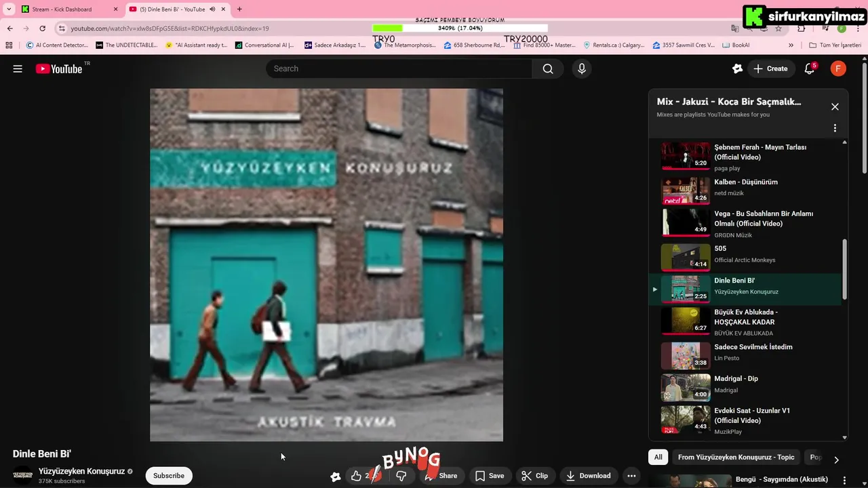Play Kalben - Düşünürüm from the mix
Image resolution: width=868 pixels, height=488 pixels.
(745, 191)
